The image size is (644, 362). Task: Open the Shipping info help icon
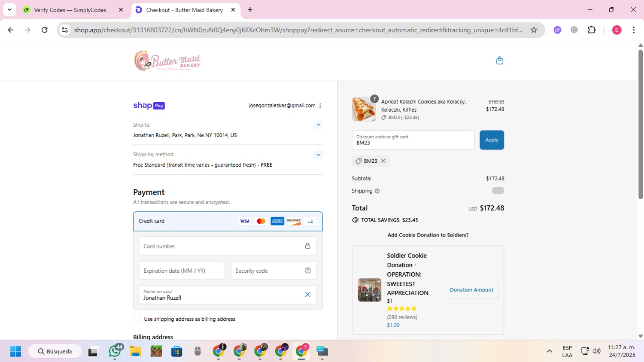coord(377,191)
